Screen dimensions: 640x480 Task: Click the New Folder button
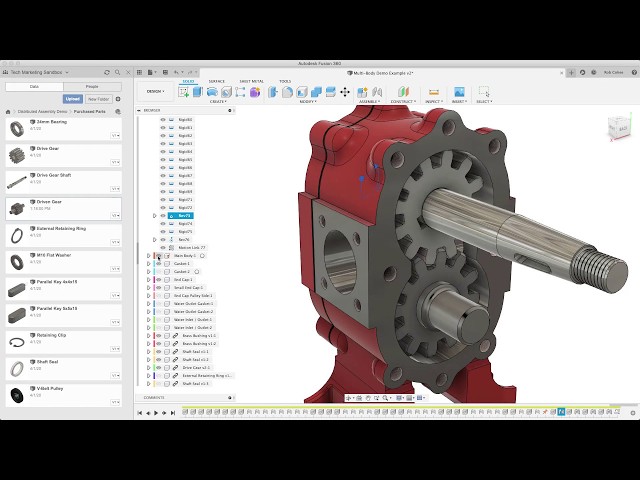pos(98,99)
